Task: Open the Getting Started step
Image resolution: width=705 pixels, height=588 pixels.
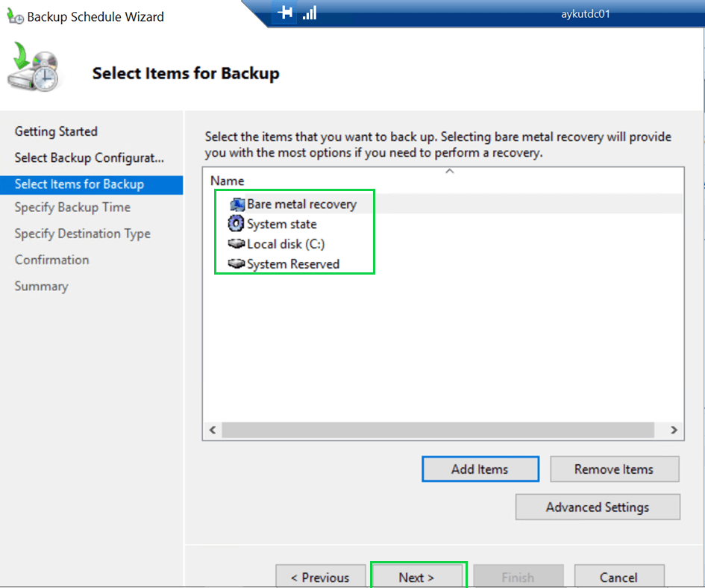Action: (56, 131)
